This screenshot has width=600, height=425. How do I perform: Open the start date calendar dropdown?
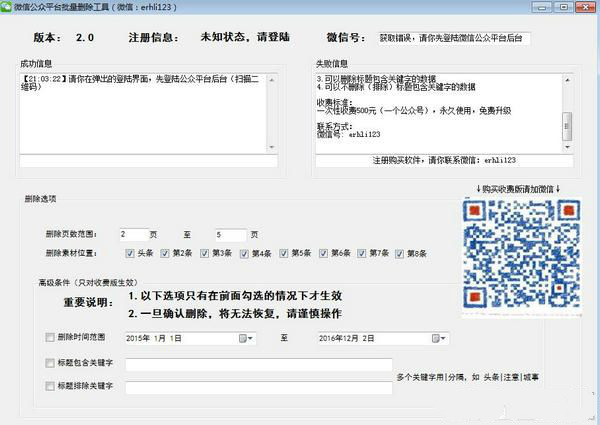246,339
